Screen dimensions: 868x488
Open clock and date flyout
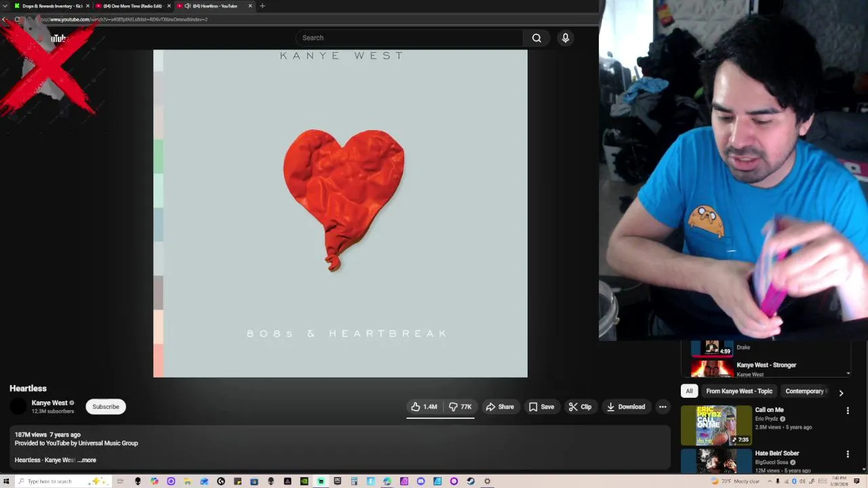tap(838, 481)
